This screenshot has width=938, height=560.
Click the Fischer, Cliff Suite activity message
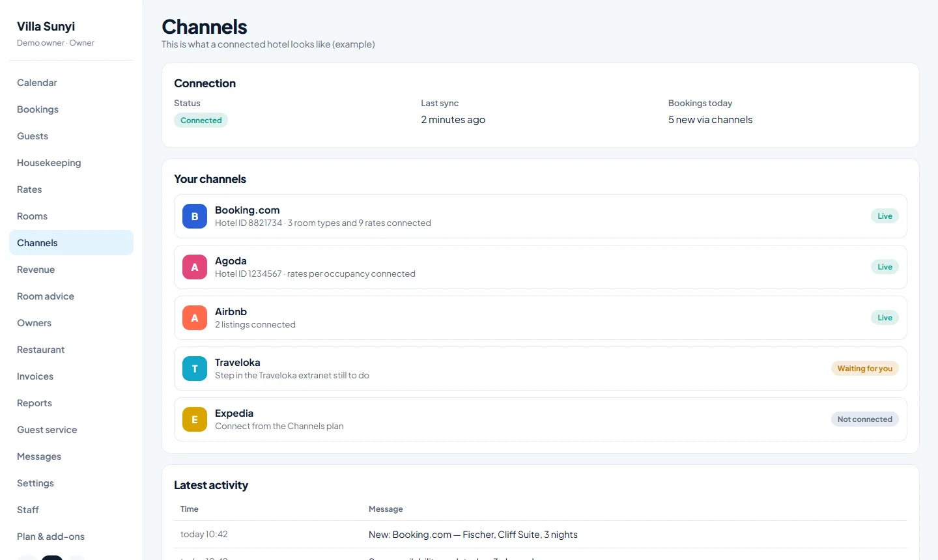click(x=473, y=535)
